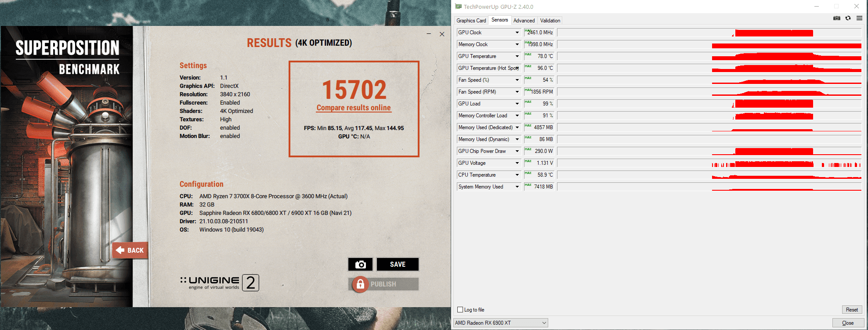
Task: Click the GPU Voltage history graph
Action: tap(709, 163)
